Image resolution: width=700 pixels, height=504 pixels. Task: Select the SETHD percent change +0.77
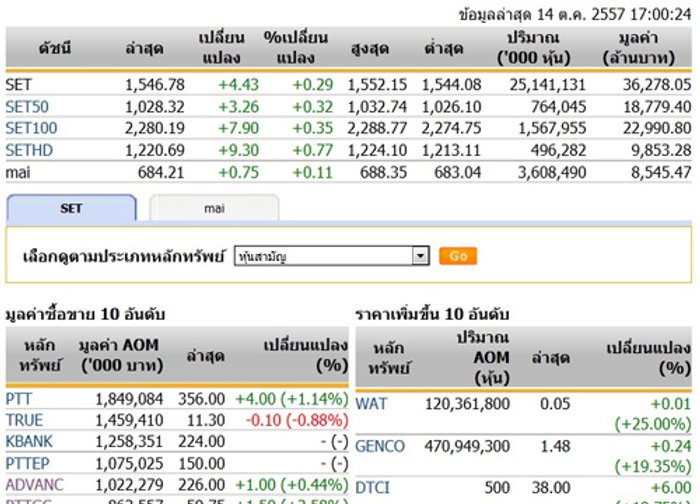tap(312, 150)
